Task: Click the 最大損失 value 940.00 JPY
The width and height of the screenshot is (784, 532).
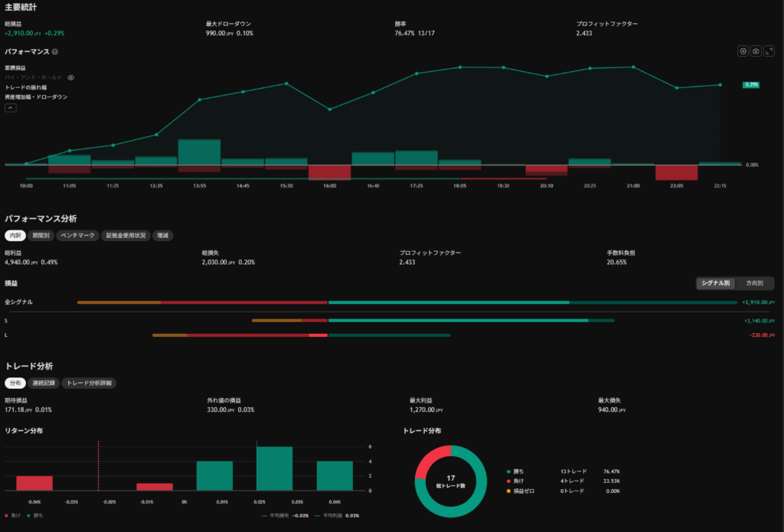Action: click(612, 410)
